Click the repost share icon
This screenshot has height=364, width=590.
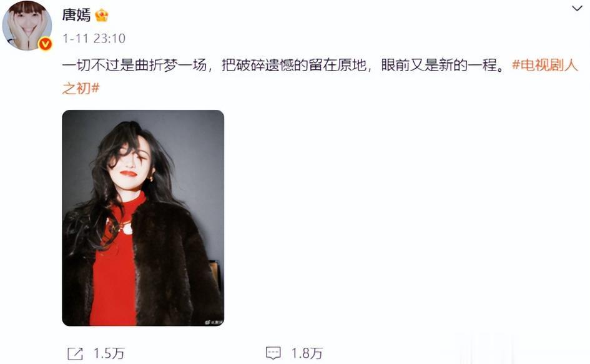click(75, 353)
